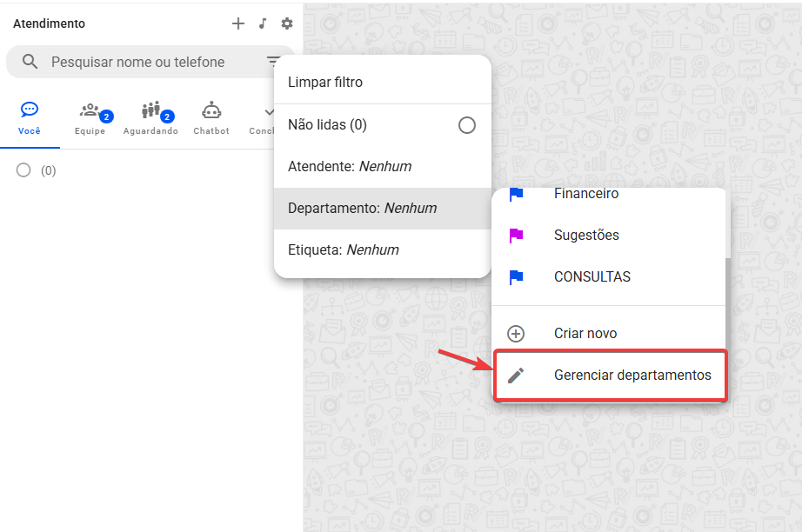Viewport: 802px width, 532px height.
Task: Select the Chatbot tab
Action: click(x=211, y=119)
